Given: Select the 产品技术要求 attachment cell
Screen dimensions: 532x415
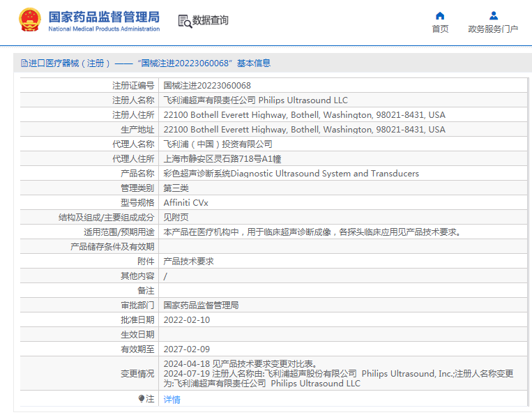Looking at the screenshot, I should click(188, 261).
